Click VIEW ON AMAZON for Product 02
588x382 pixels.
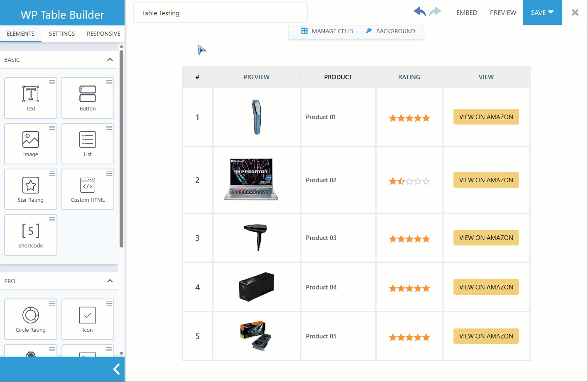(x=486, y=180)
